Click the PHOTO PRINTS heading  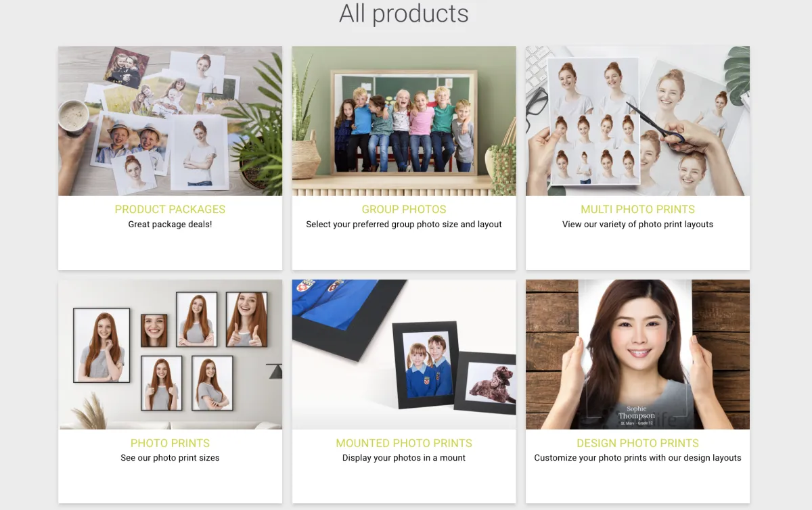click(x=170, y=443)
